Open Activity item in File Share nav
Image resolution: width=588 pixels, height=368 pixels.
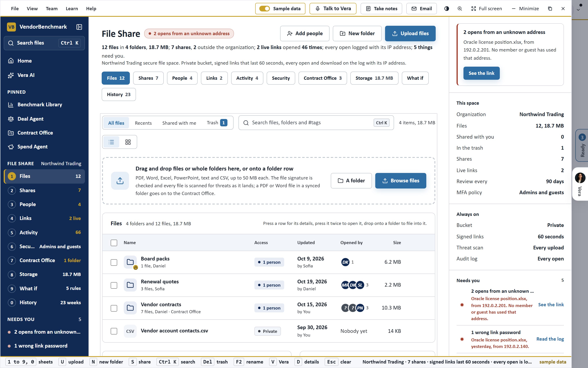coord(44,232)
